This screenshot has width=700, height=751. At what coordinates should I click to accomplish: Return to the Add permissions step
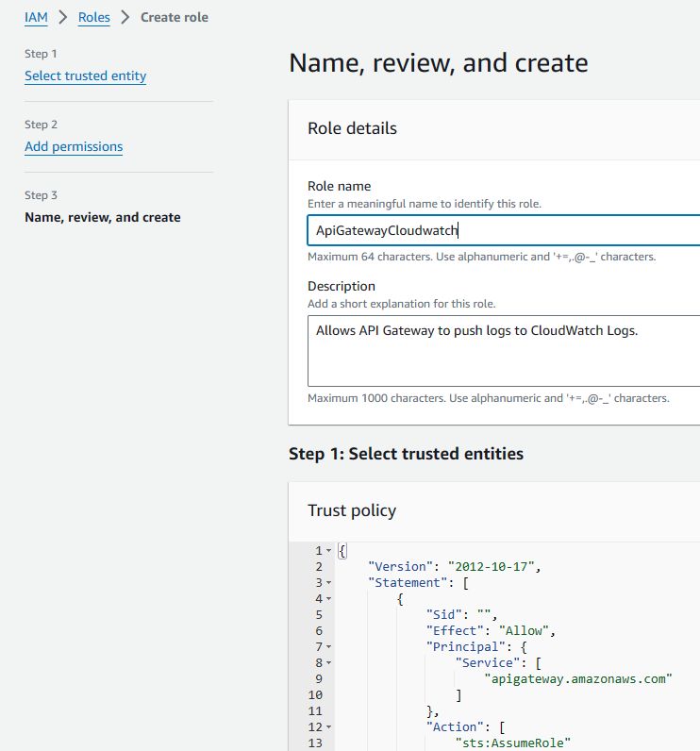pyautogui.click(x=74, y=146)
